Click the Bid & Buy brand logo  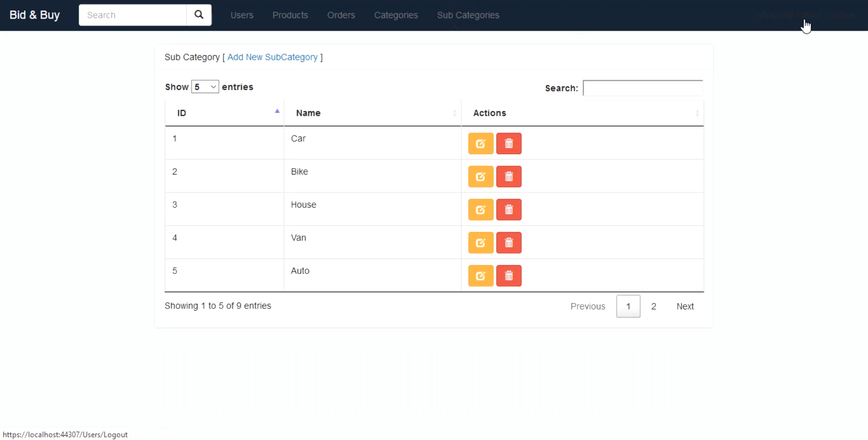(x=35, y=15)
